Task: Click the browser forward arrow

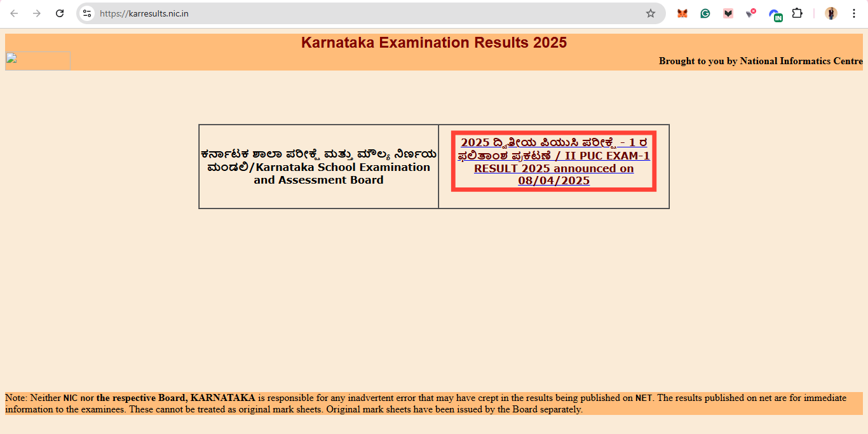Action: pyautogui.click(x=37, y=13)
